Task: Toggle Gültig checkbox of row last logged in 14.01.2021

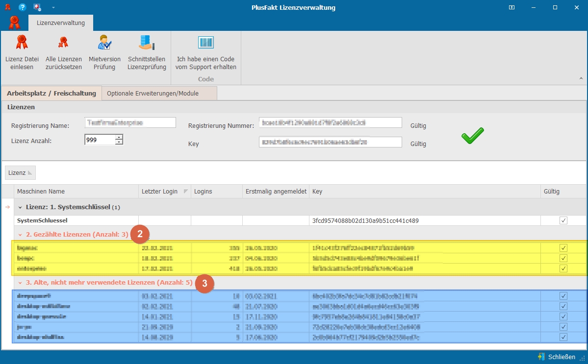Action: coord(563,316)
